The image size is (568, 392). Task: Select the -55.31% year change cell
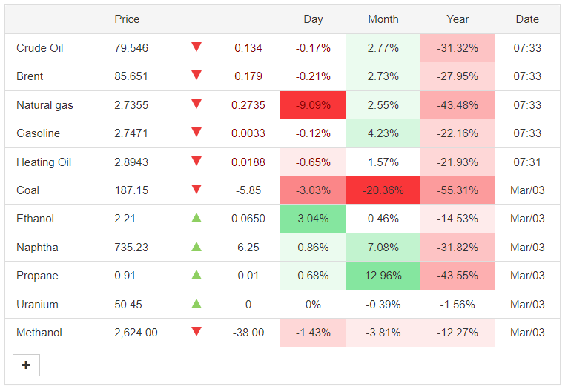(x=458, y=190)
